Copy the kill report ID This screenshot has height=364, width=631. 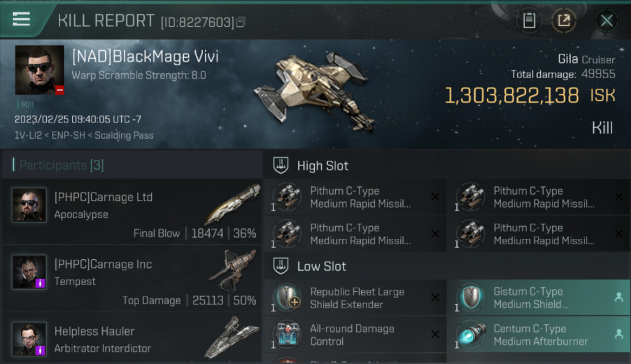click(x=241, y=22)
